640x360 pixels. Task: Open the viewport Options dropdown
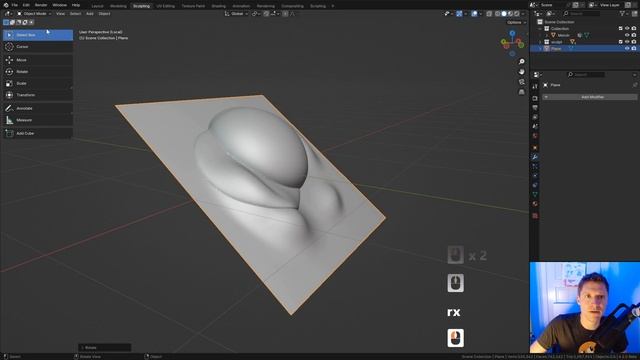coord(516,22)
